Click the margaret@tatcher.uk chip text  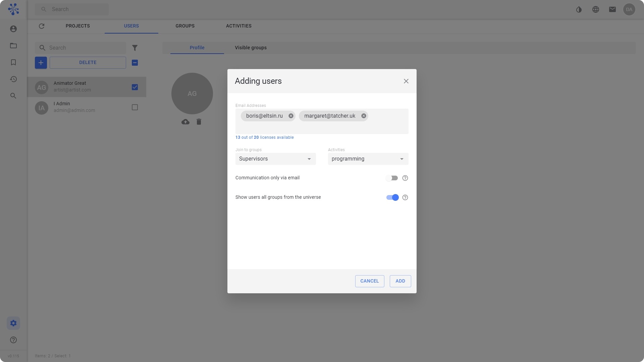tap(330, 116)
